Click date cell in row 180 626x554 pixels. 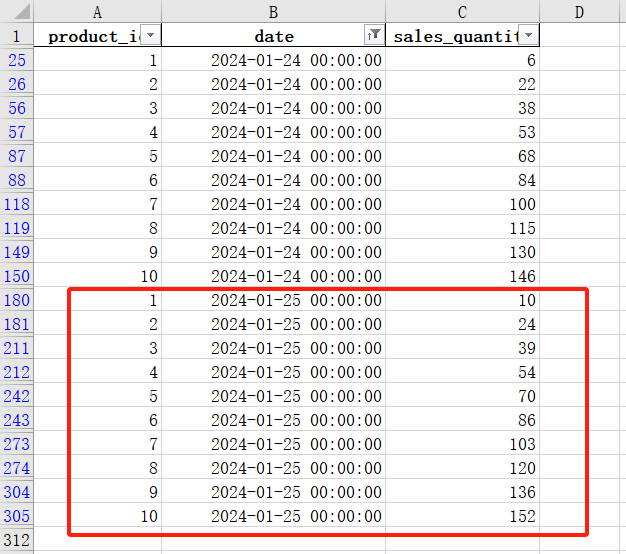pyautogui.click(x=273, y=300)
